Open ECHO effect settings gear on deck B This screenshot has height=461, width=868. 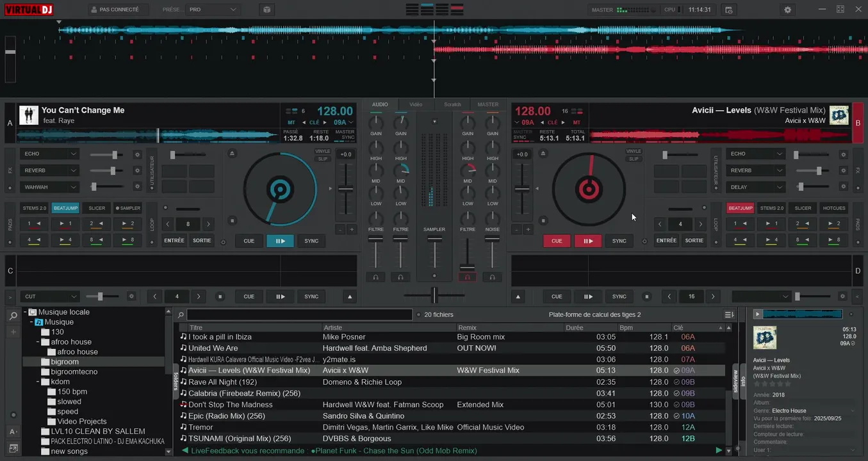pos(843,155)
